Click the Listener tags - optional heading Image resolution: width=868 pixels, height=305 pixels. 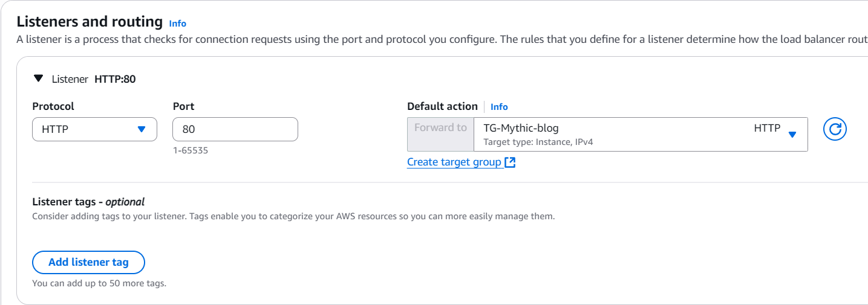[x=88, y=202]
